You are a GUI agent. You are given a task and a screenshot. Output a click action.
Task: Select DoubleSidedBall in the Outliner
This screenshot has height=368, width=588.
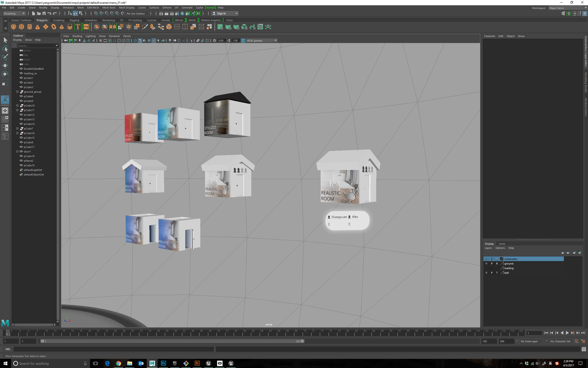coord(34,69)
